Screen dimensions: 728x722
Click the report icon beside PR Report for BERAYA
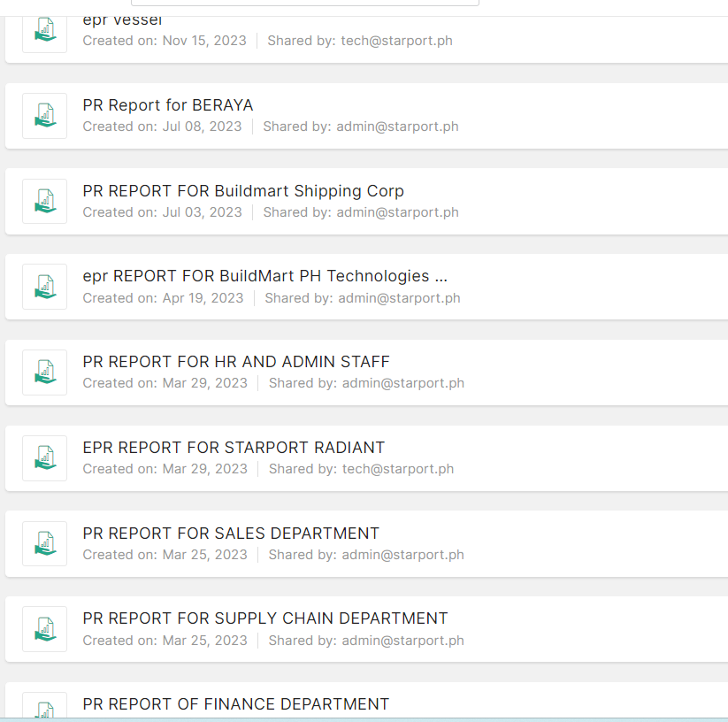[x=44, y=116]
